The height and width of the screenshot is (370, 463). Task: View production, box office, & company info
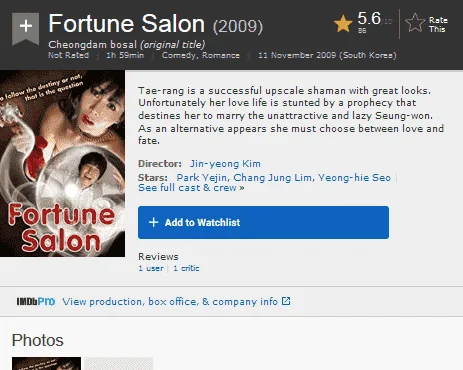[x=170, y=302]
